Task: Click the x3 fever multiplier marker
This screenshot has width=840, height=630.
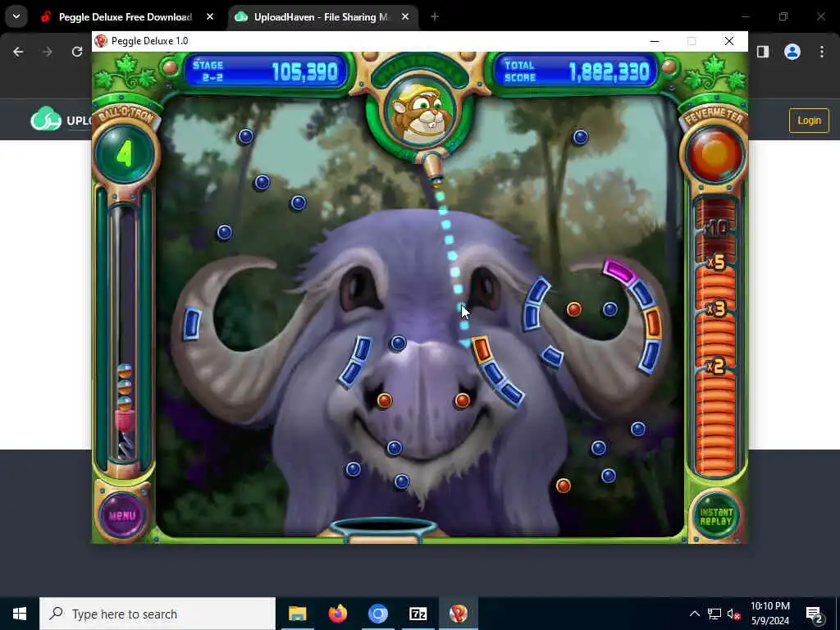Action: tap(715, 309)
